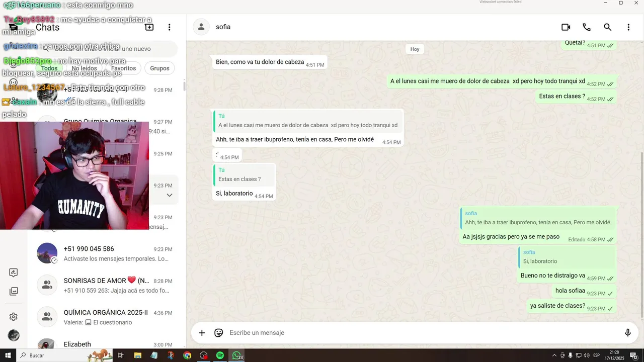
Task: Show hidden system tray icons
Action: coord(554,355)
